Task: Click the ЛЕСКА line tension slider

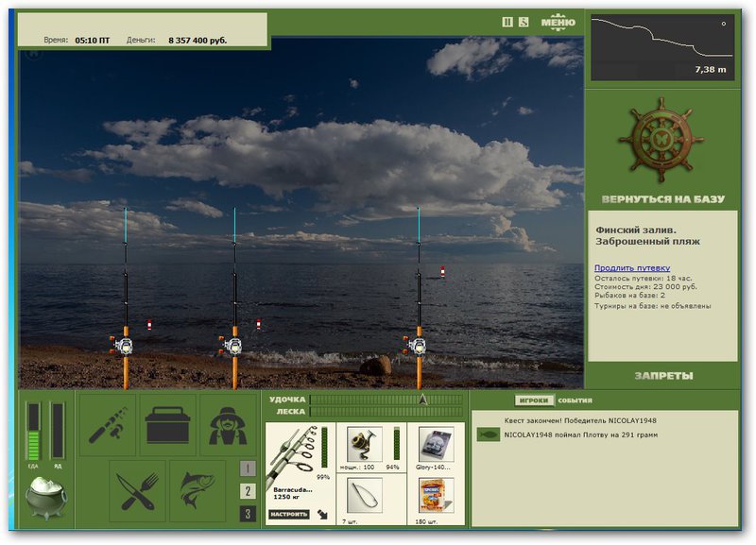Action: click(x=387, y=412)
